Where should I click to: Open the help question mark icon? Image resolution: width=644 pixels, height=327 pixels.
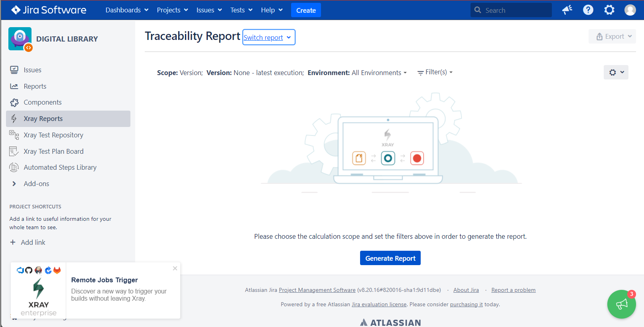coord(588,10)
